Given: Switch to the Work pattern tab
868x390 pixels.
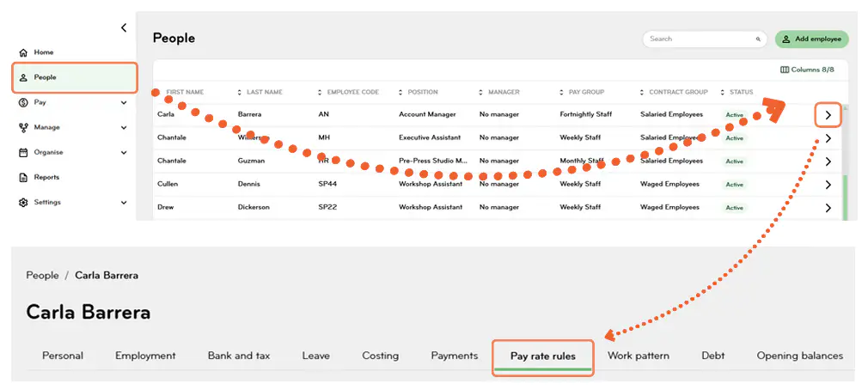Looking at the screenshot, I should [x=638, y=356].
